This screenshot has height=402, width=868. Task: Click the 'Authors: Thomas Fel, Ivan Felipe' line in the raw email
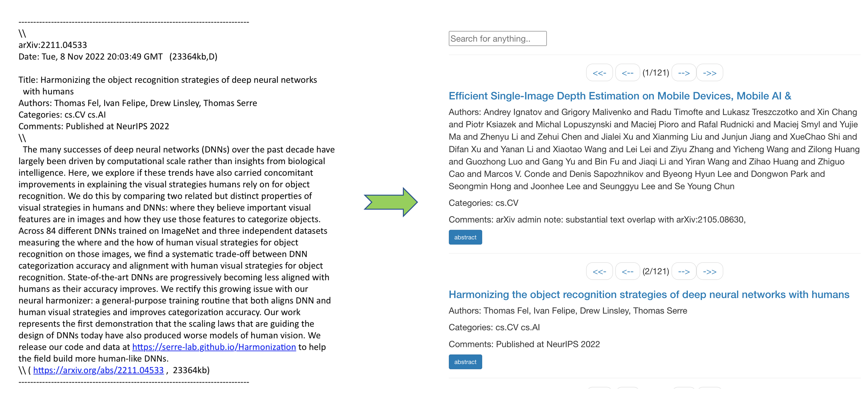tap(138, 103)
